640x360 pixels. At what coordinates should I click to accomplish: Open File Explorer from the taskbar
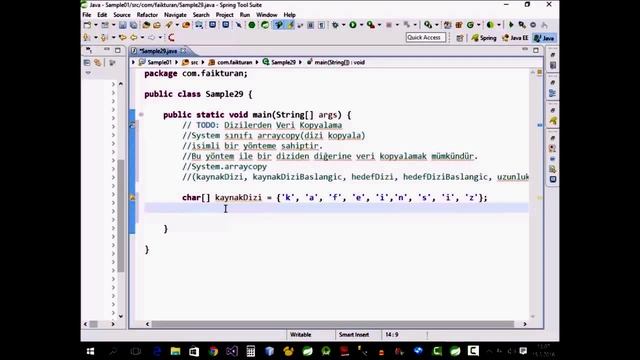click(x=176, y=351)
